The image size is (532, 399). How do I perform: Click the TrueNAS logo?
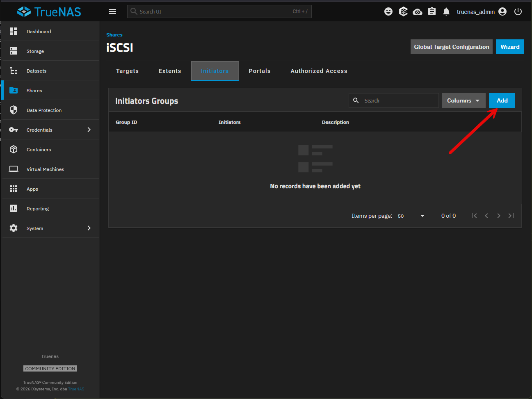point(49,11)
